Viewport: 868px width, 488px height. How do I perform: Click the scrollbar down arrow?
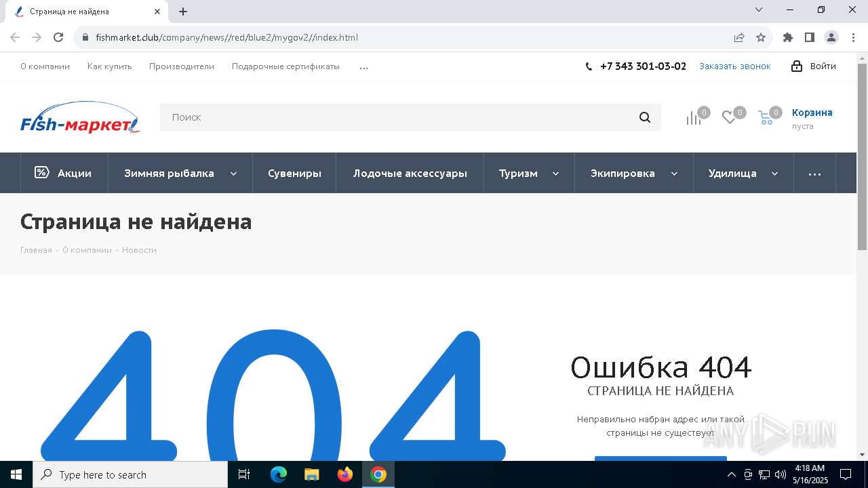[862, 455]
